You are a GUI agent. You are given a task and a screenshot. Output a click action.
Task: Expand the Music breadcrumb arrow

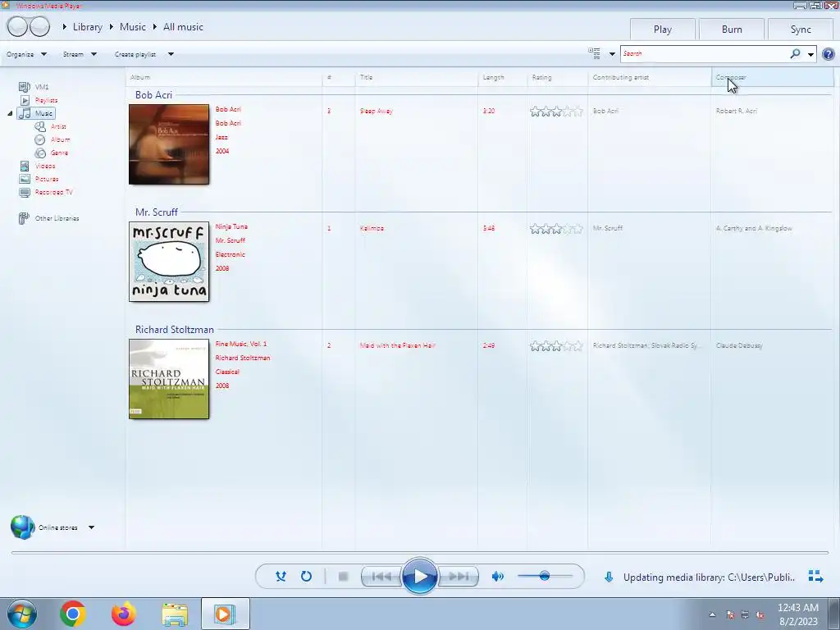(x=112, y=27)
